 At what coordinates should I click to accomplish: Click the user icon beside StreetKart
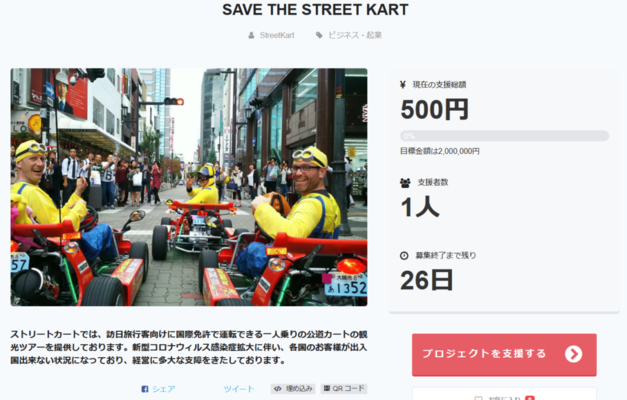251,35
